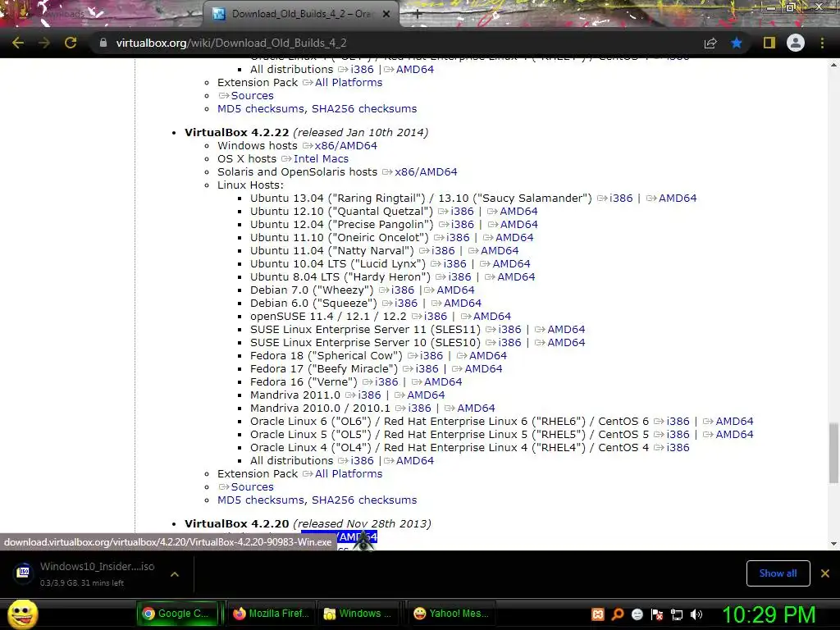
Task: Click the scrollbar up arrow
Action: (833, 65)
